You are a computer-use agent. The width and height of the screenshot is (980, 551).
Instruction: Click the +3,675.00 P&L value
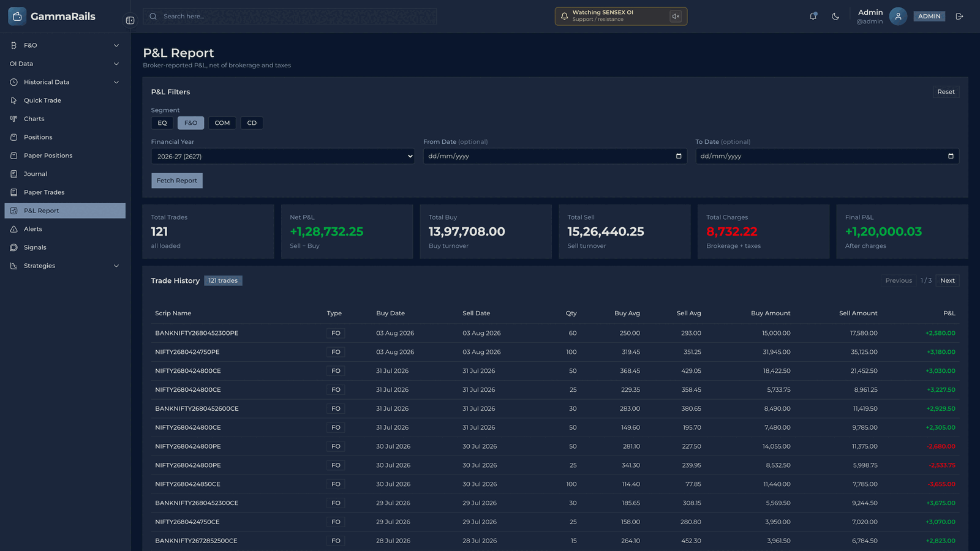point(941,503)
